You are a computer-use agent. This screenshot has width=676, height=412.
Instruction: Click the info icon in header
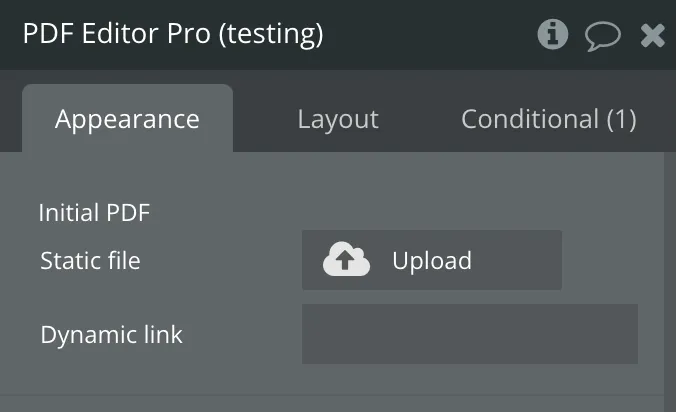pos(552,35)
